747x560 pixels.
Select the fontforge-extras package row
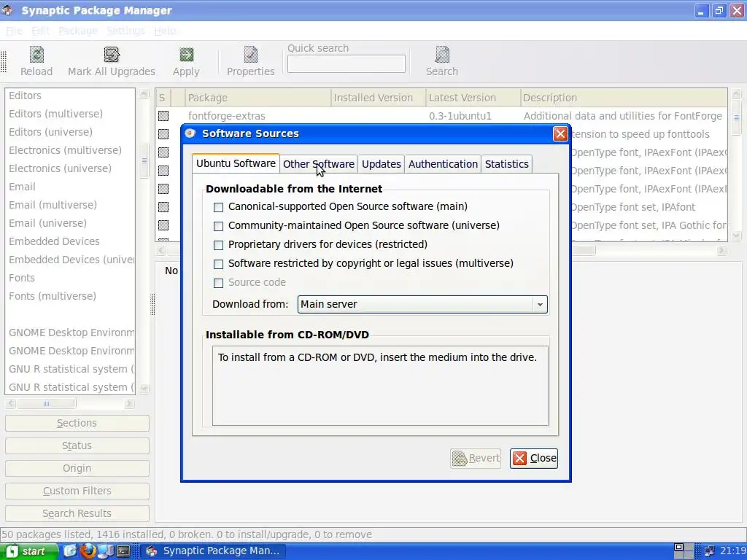pyautogui.click(x=441, y=116)
